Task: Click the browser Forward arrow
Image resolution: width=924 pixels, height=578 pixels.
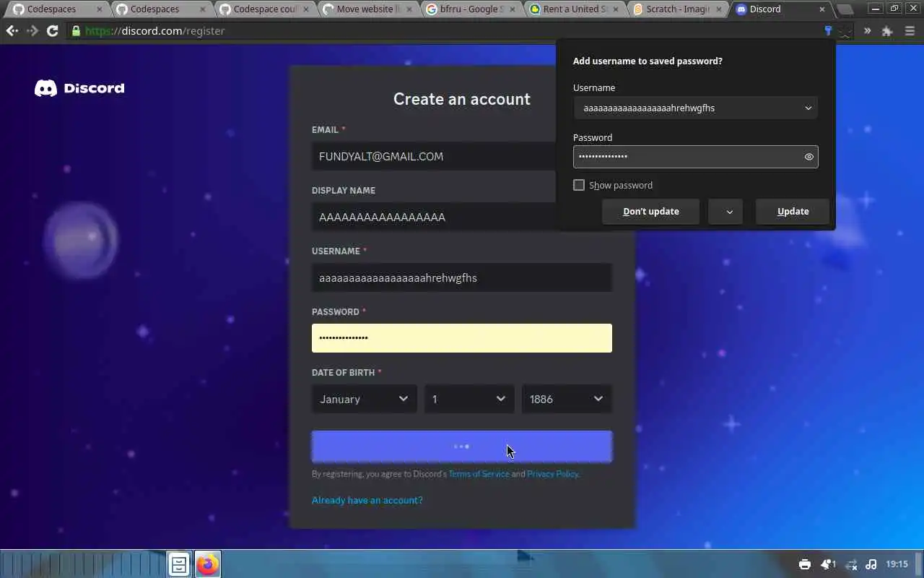Action: pyautogui.click(x=32, y=31)
